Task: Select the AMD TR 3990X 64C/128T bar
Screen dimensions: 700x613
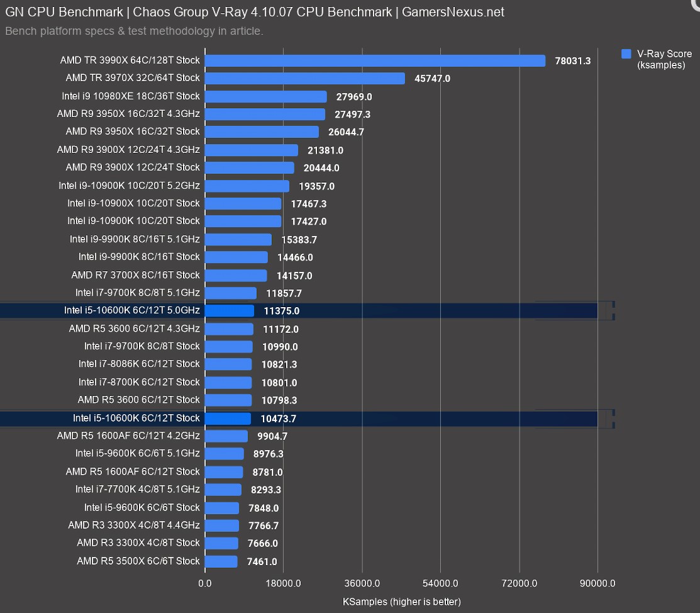Action: click(x=375, y=60)
